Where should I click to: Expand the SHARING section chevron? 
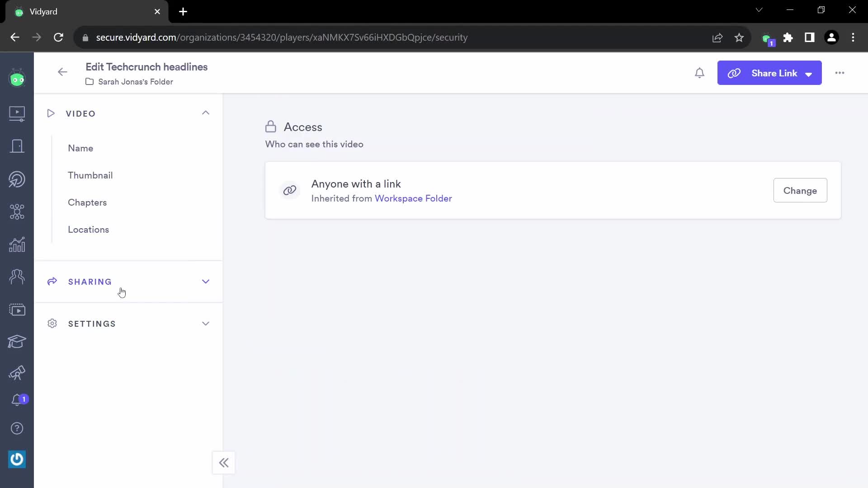coord(206,281)
